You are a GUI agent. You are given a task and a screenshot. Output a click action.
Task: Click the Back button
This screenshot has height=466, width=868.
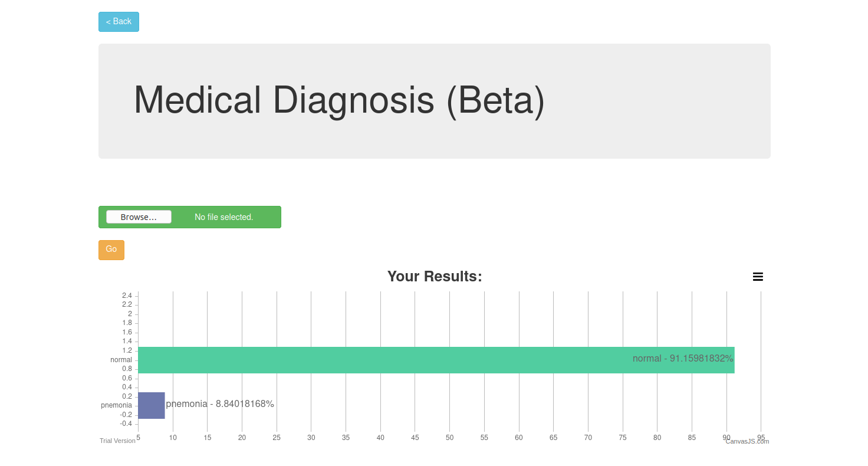pyautogui.click(x=119, y=22)
